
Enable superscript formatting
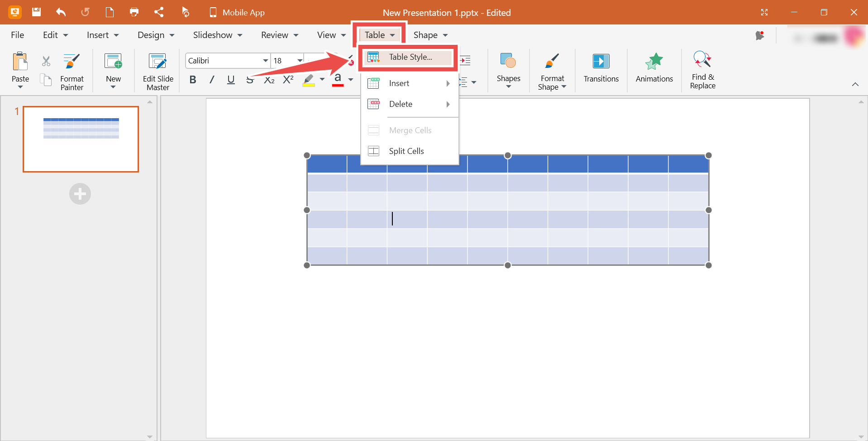pos(288,79)
